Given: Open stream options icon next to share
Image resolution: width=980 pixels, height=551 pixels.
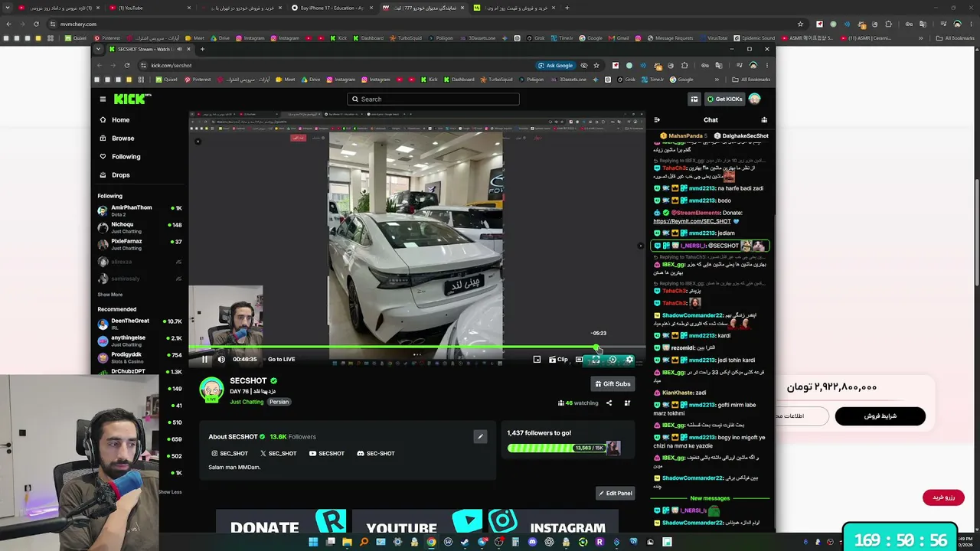Looking at the screenshot, I should (x=627, y=403).
